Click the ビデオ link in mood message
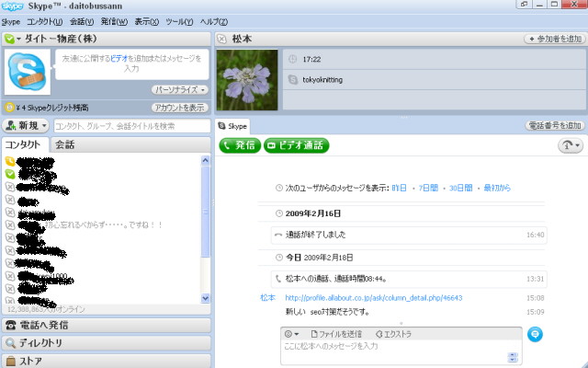The image size is (588, 368). 119,59
